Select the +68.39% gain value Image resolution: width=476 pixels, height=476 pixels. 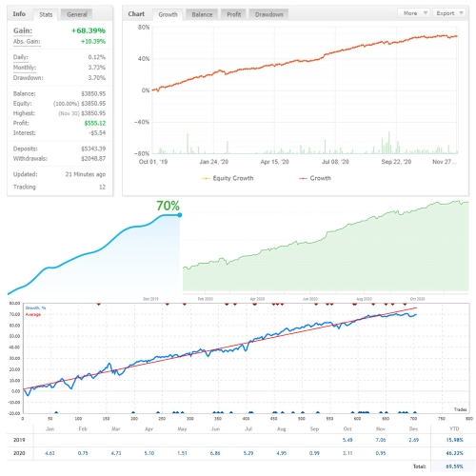[89, 30]
